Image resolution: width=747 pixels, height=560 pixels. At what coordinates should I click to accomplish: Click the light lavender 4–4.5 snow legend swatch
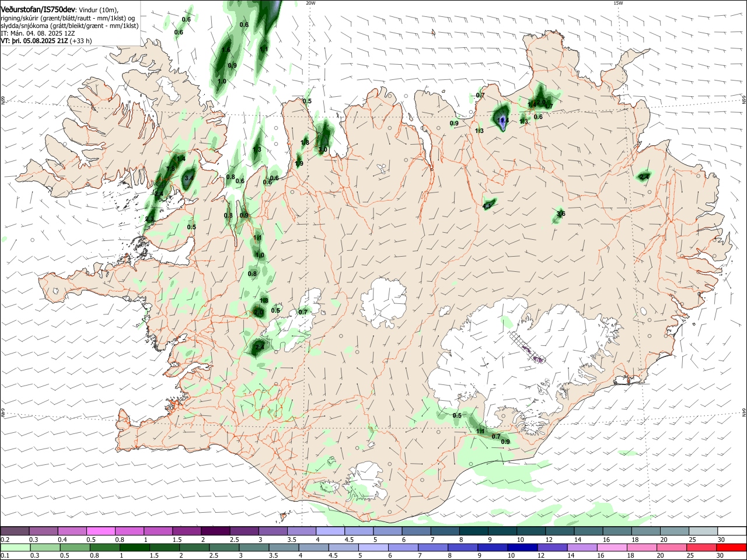[x=330, y=531]
